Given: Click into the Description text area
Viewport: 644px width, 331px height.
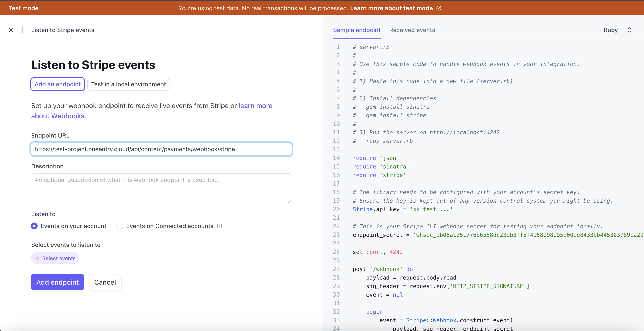Looking at the screenshot, I should point(161,188).
